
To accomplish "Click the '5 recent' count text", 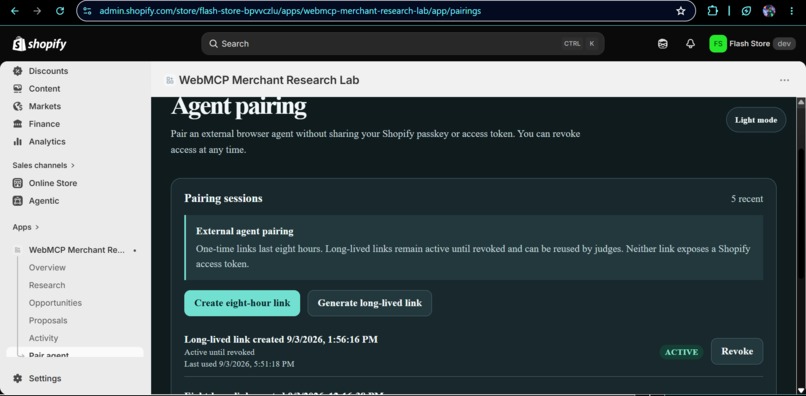I will (747, 199).
